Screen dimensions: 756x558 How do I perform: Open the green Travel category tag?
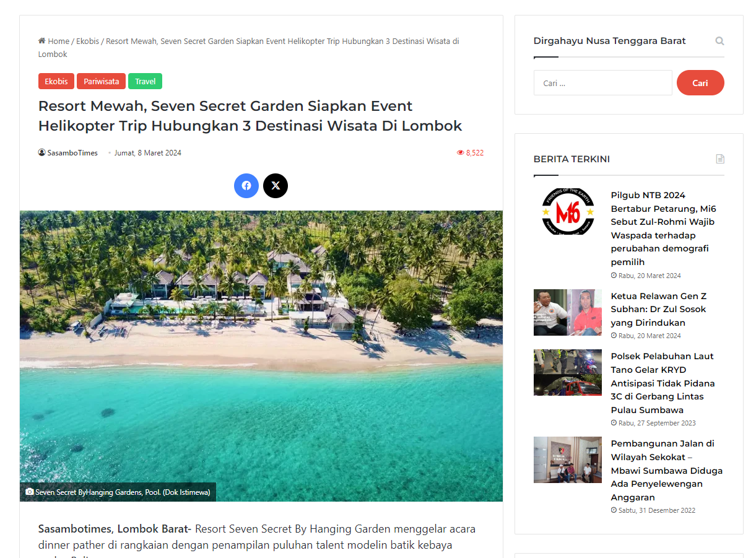click(x=146, y=81)
